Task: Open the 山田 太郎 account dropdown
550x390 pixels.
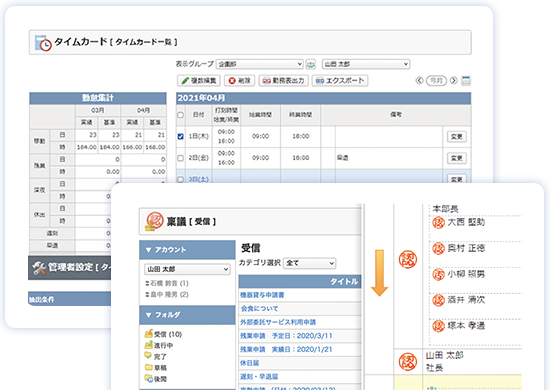Action: click(187, 269)
